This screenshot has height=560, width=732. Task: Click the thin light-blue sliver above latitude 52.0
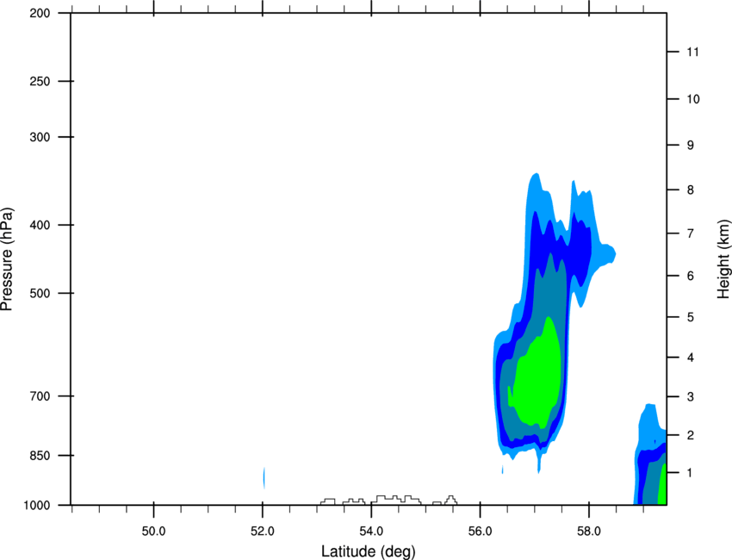coord(264,477)
